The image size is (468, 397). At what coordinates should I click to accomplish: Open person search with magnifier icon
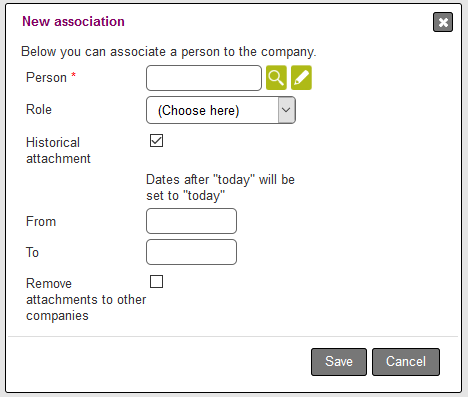(x=276, y=78)
